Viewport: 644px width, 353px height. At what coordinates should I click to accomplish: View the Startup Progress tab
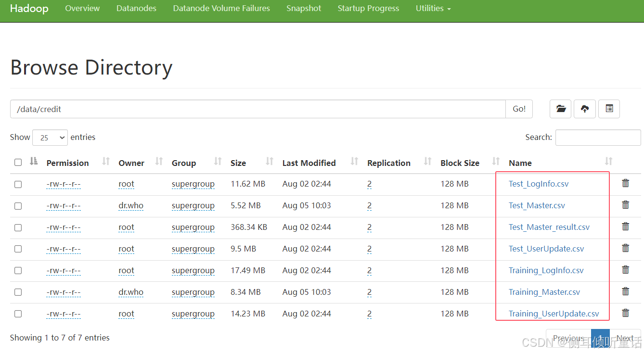[368, 9]
